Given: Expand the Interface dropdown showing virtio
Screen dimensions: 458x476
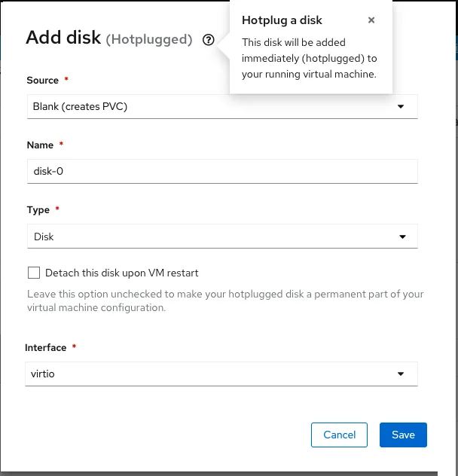Looking at the screenshot, I should tap(211, 374).
